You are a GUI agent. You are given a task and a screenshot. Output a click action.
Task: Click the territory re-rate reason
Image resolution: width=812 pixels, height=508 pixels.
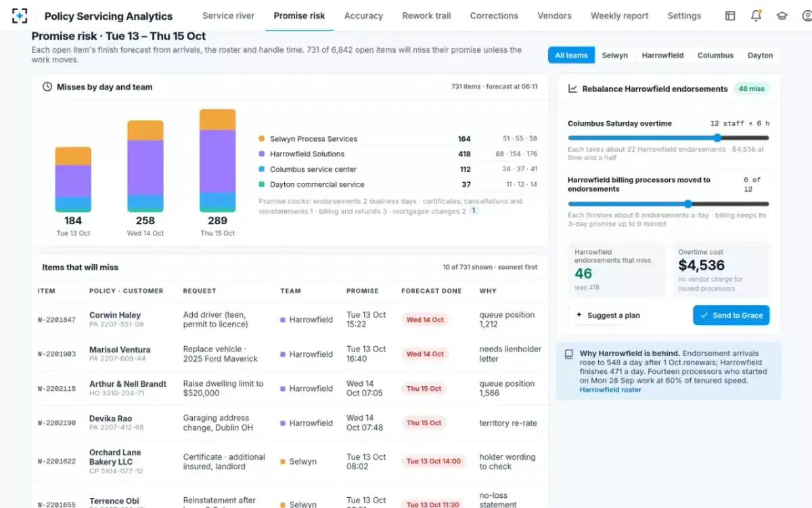[x=508, y=423]
